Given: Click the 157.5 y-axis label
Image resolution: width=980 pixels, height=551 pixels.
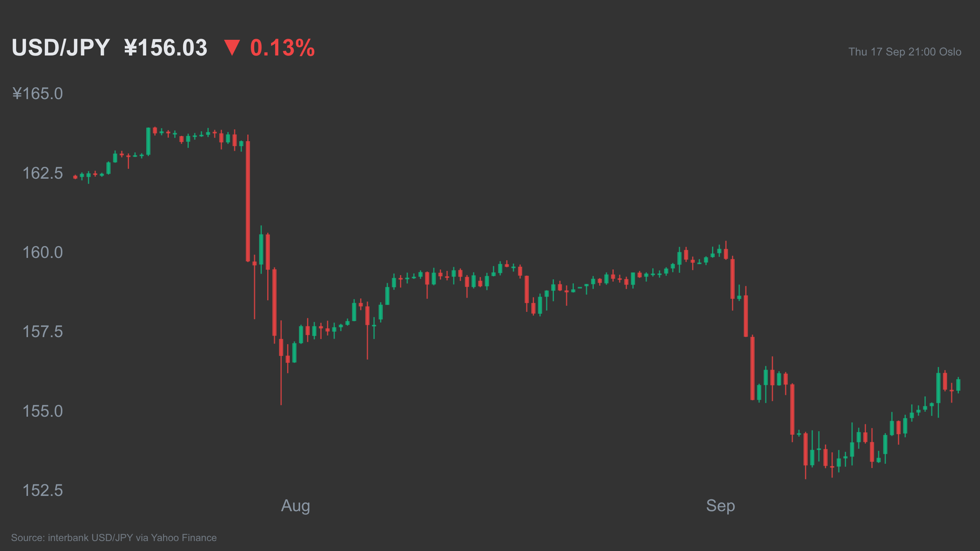Looking at the screenshot, I should click(x=42, y=332).
